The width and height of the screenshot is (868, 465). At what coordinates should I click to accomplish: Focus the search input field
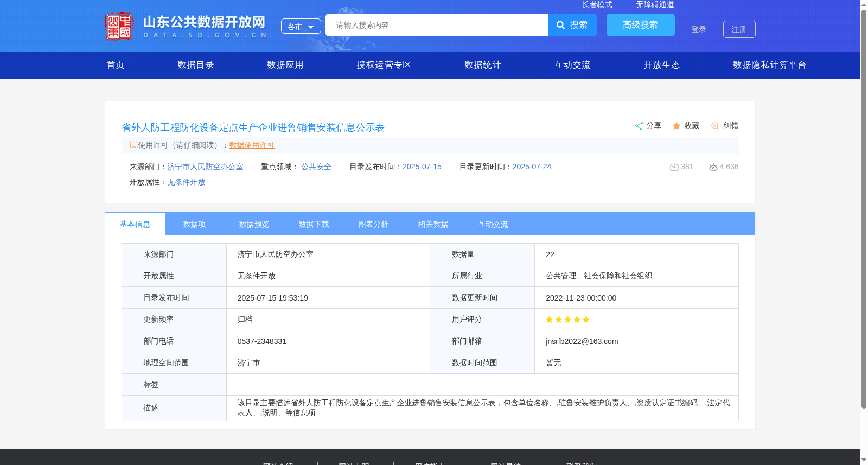pyautogui.click(x=437, y=25)
